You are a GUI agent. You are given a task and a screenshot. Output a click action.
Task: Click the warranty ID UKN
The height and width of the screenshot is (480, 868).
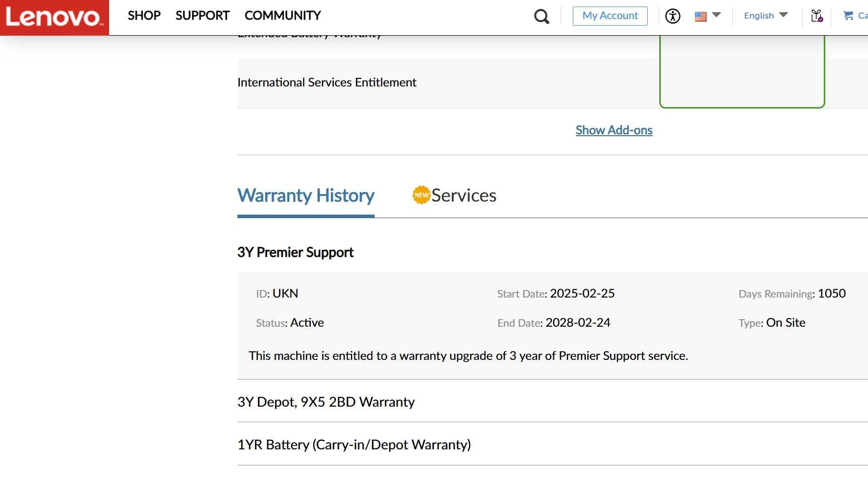coord(285,294)
